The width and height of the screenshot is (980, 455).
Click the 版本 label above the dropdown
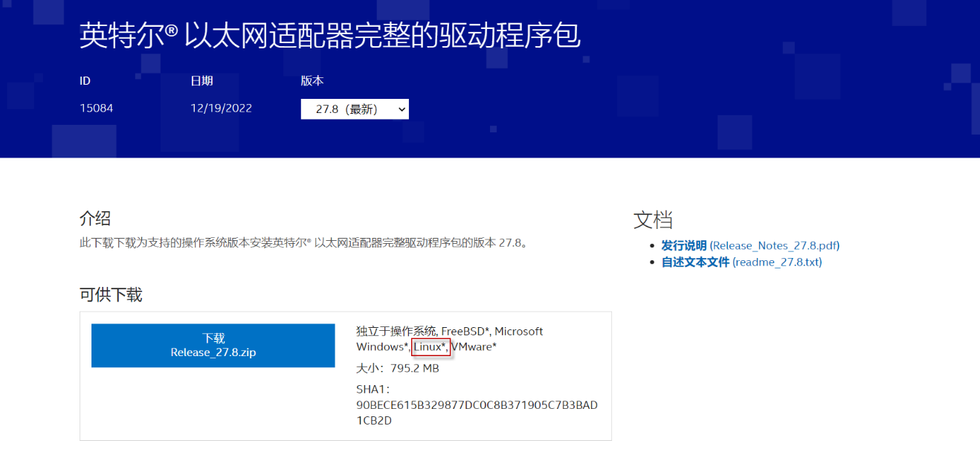pos(312,81)
